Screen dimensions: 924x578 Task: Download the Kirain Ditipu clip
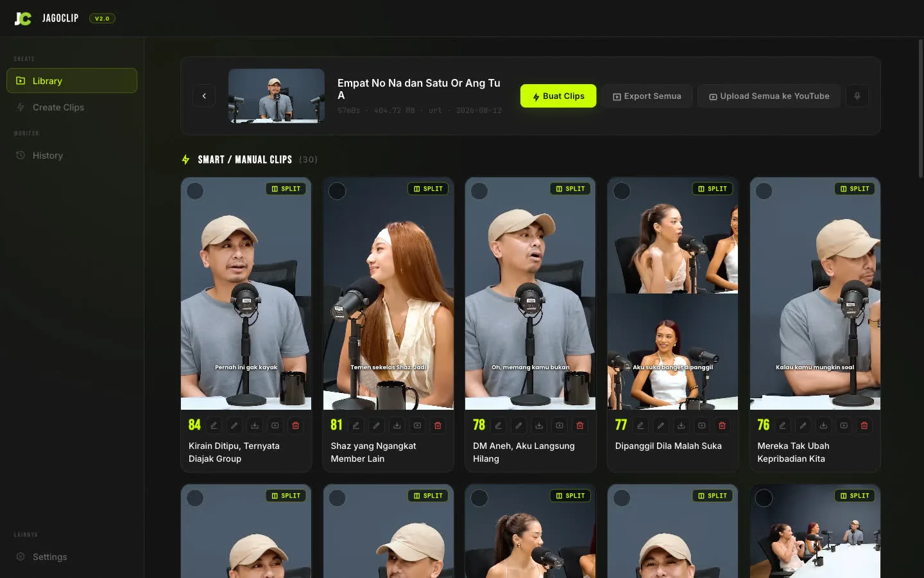pyautogui.click(x=255, y=425)
